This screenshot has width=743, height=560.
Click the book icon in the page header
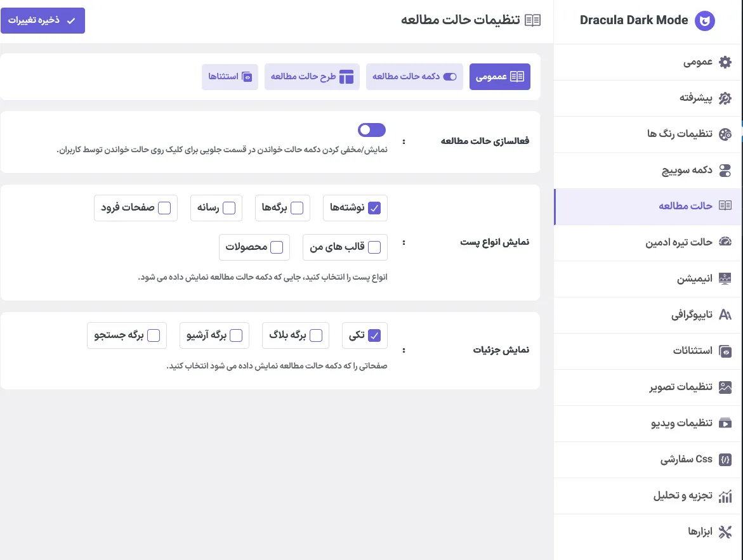pyautogui.click(x=532, y=20)
